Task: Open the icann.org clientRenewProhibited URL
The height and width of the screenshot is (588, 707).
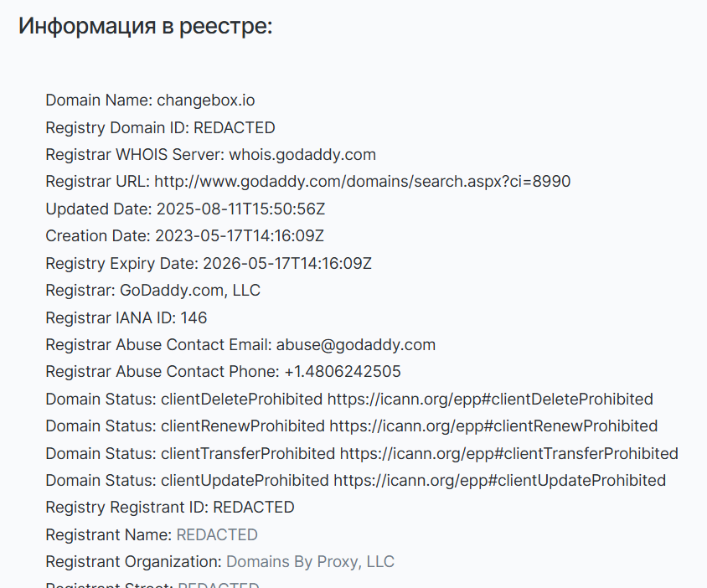Action: [493, 426]
